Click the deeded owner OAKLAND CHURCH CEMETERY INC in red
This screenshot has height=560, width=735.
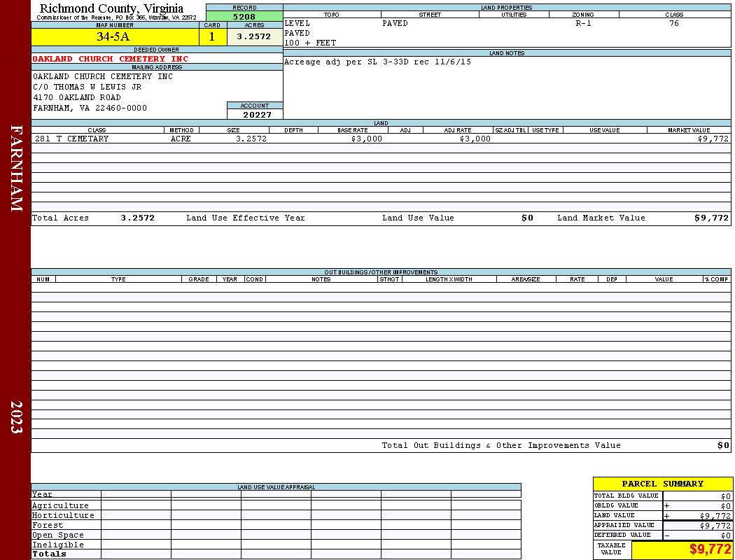click(x=110, y=59)
